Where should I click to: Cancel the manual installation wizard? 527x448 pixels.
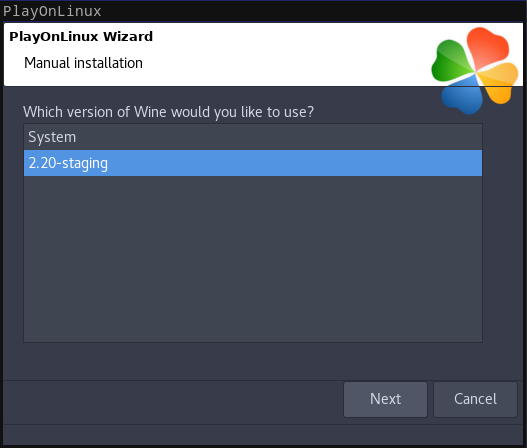pyautogui.click(x=475, y=399)
